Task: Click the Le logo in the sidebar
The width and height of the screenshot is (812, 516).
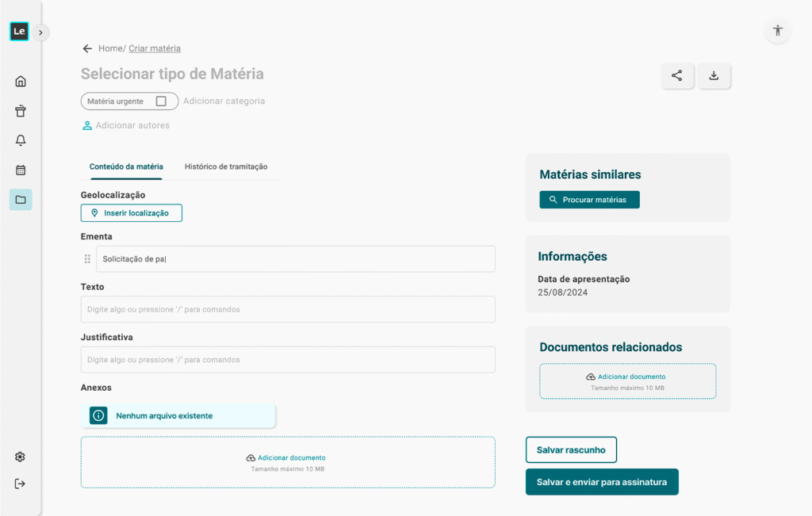Action: click(19, 32)
